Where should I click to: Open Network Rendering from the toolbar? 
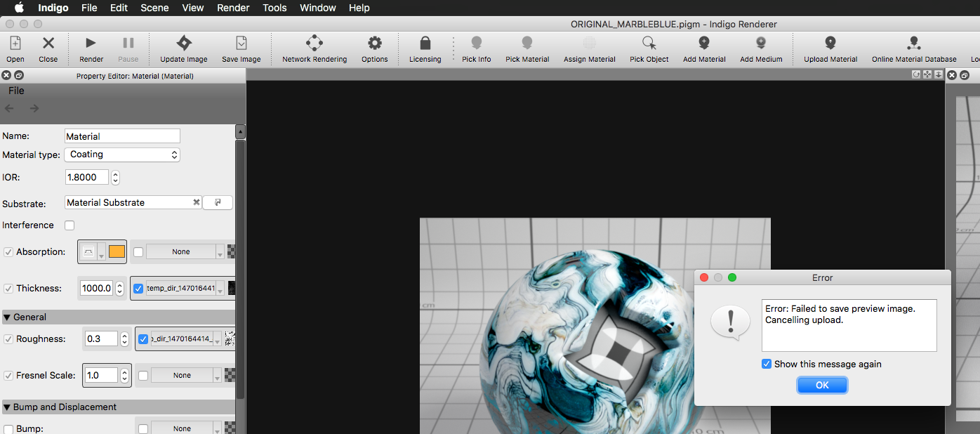[x=314, y=44]
